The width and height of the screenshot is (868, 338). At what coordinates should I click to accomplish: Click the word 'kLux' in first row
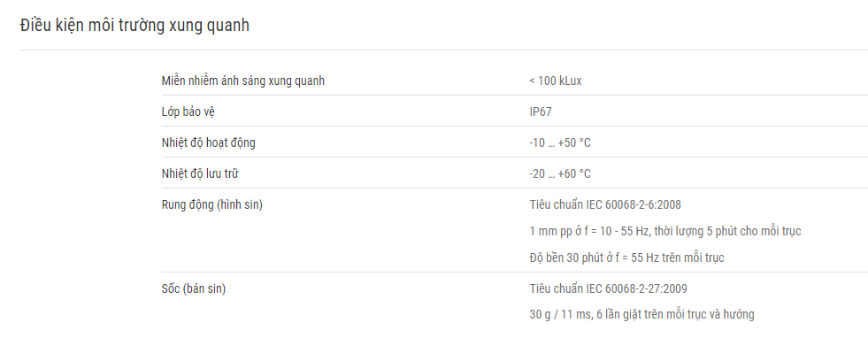coord(570,81)
